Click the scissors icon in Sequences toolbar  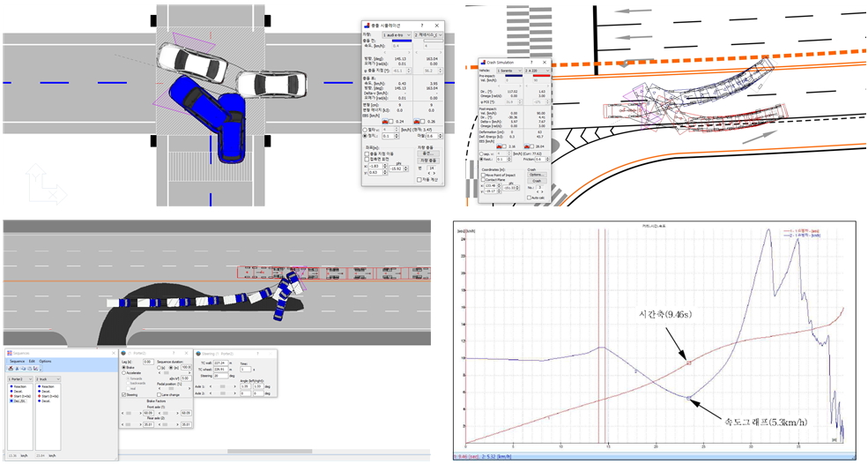tap(17, 369)
